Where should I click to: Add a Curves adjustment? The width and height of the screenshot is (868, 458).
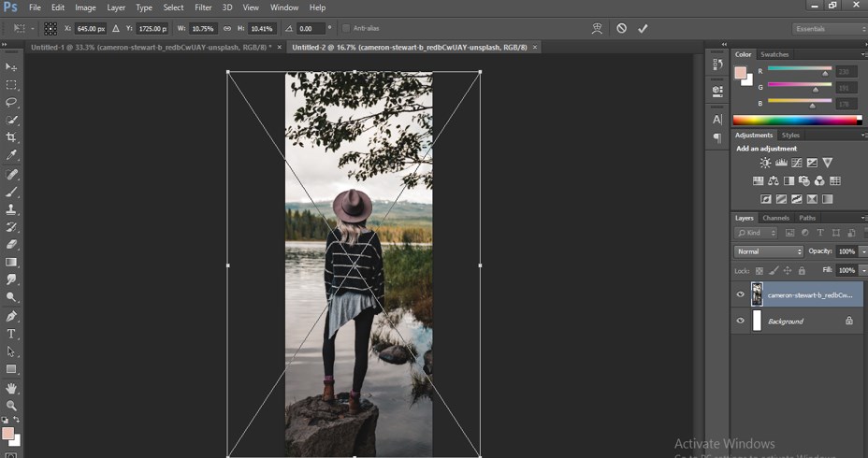click(797, 163)
